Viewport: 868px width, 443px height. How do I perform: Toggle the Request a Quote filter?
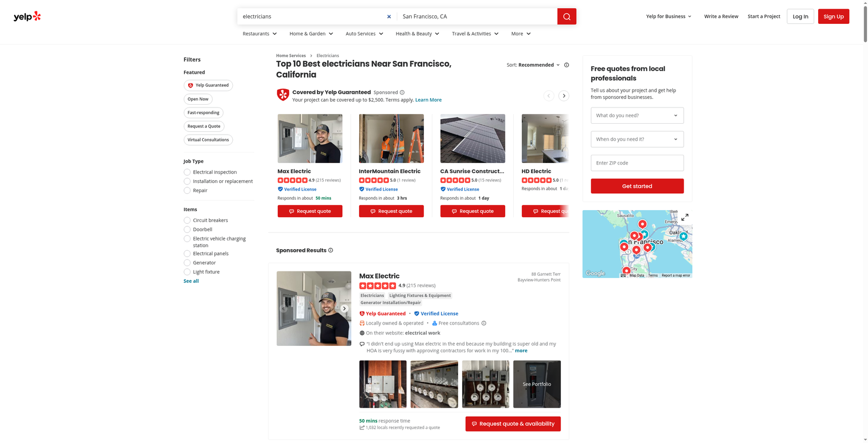[204, 126]
